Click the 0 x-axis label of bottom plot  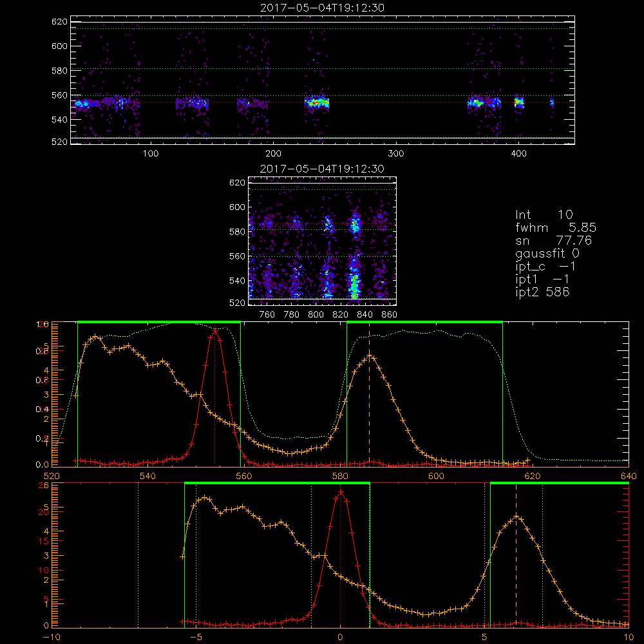point(340,637)
